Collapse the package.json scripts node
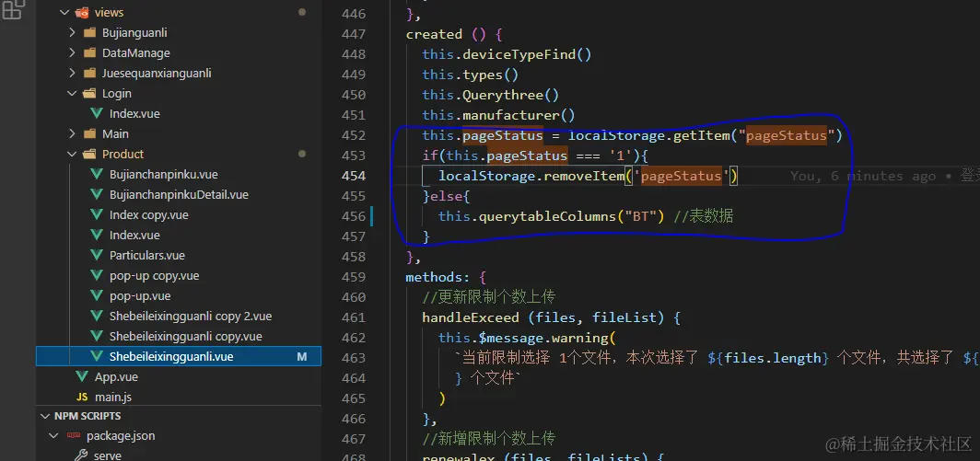 click(x=53, y=436)
